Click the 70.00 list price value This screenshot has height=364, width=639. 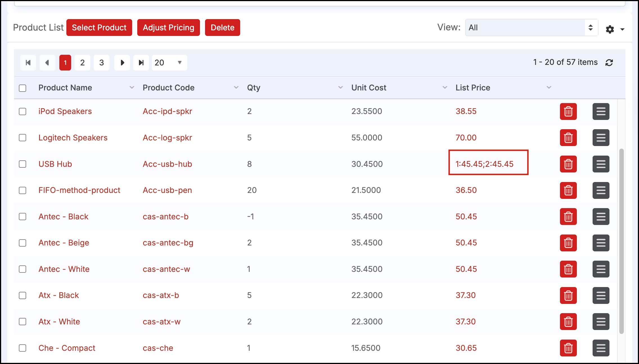point(466,138)
